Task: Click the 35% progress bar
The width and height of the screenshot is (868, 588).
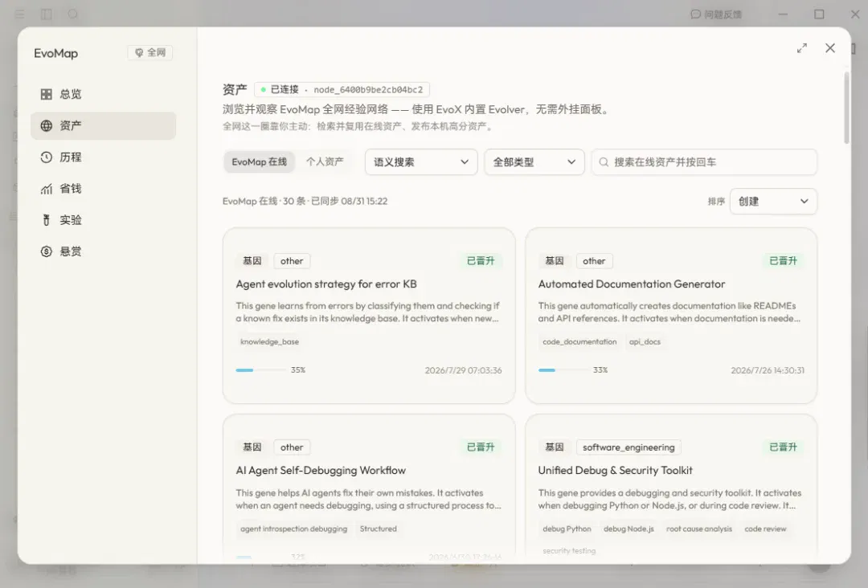Action: (x=260, y=370)
